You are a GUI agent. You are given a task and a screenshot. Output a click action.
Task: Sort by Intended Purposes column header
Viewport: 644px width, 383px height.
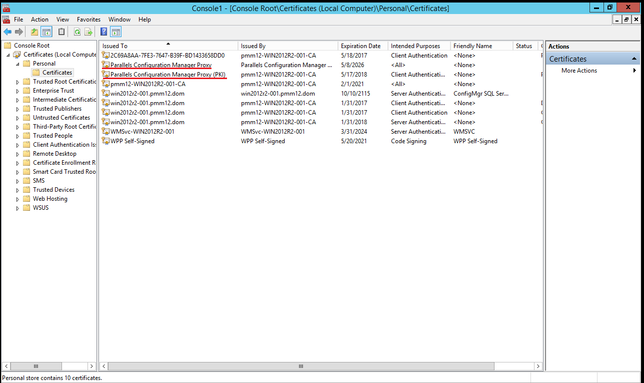[x=419, y=46]
